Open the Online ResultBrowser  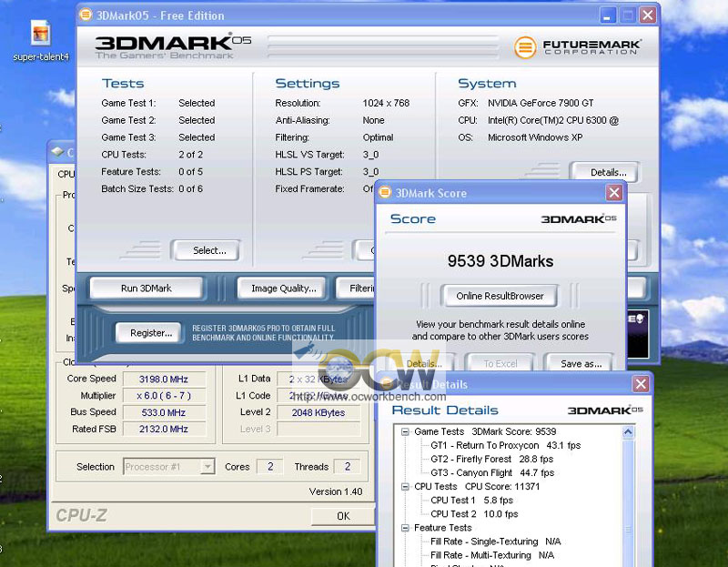(x=500, y=296)
